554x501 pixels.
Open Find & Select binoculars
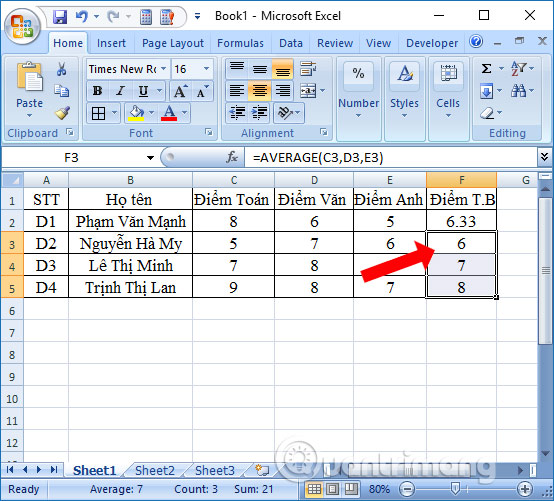(518, 91)
